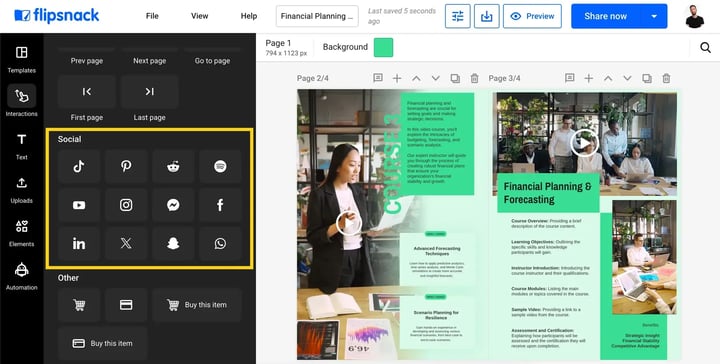This screenshot has height=364, width=720.
Task: Add the YouTube social button
Action: (x=79, y=205)
